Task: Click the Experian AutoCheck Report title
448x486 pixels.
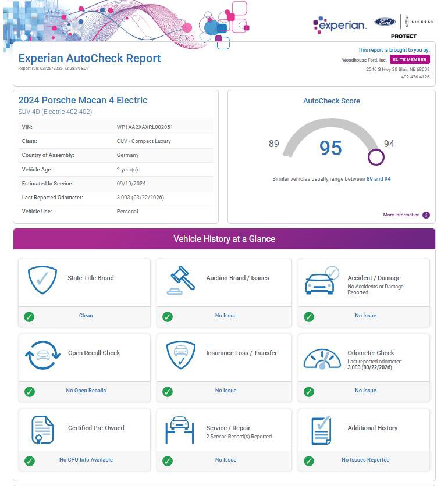Action: (x=90, y=58)
